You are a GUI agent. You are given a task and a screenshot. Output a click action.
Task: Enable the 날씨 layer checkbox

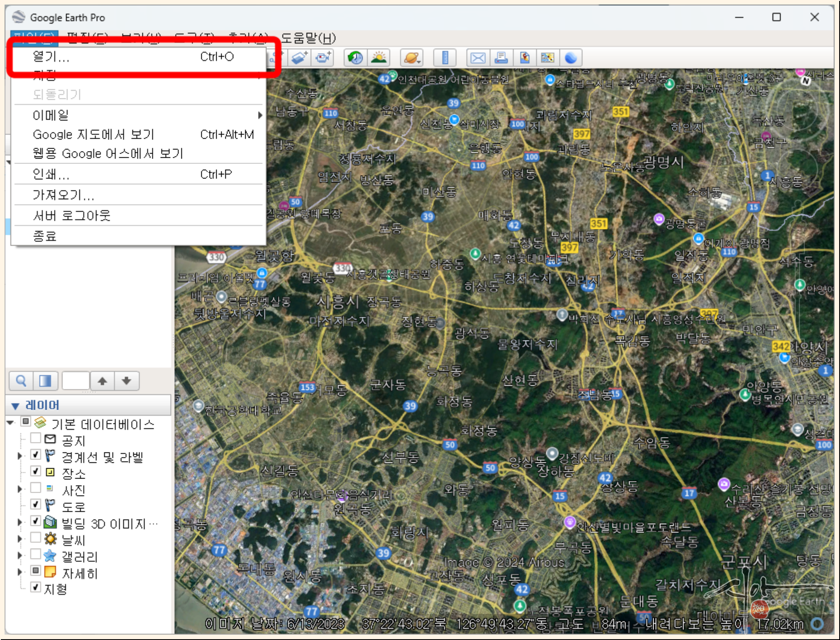[36, 537]
